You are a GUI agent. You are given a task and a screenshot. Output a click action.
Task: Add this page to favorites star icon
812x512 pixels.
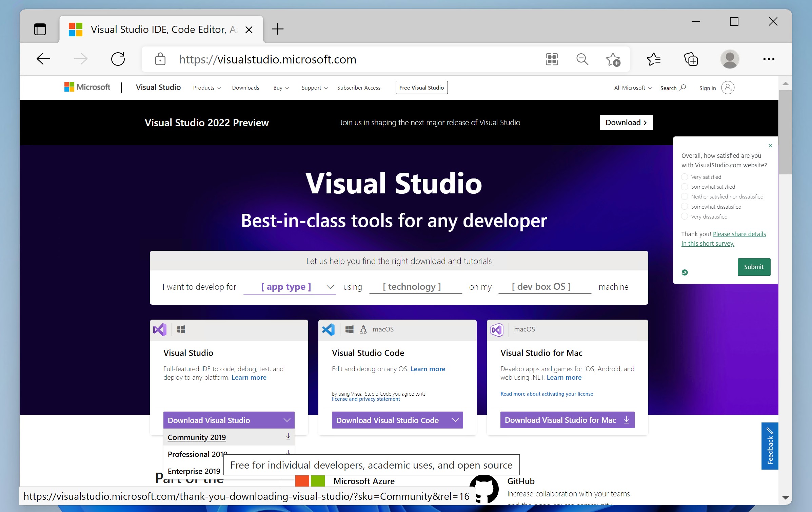pyautogui.click(x=613, y=59)
